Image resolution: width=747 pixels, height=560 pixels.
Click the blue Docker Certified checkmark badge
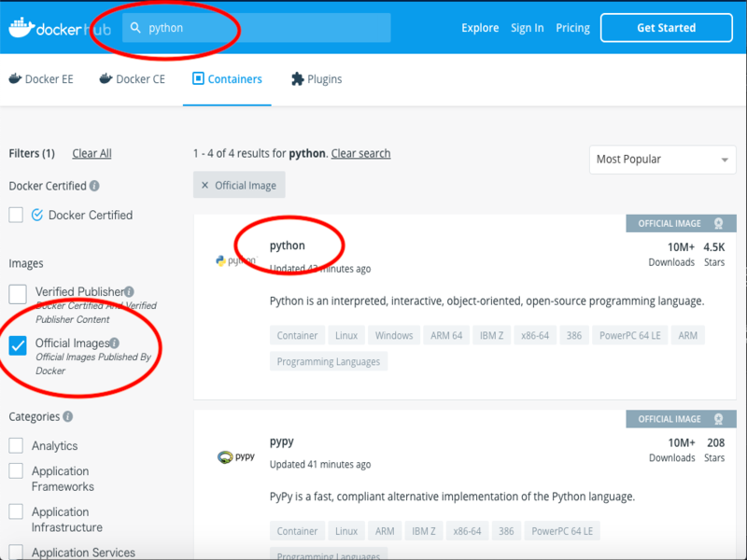pyautogui.click(x=37, y=216)
